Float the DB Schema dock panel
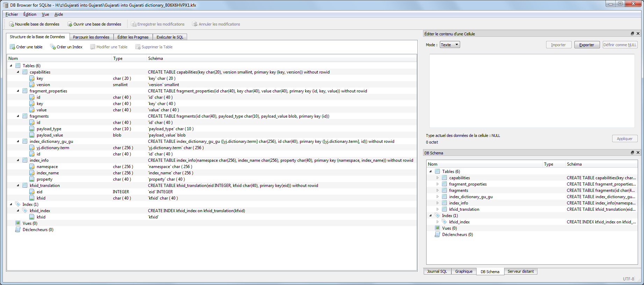The image size is (644, 285). [x=632, y=153]
